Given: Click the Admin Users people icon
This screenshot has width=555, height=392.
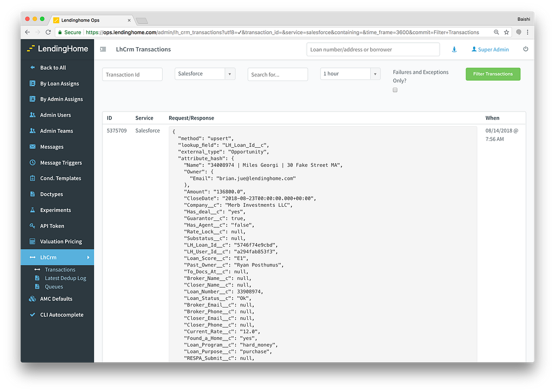Looking at the screenshot, I should 33,115.
